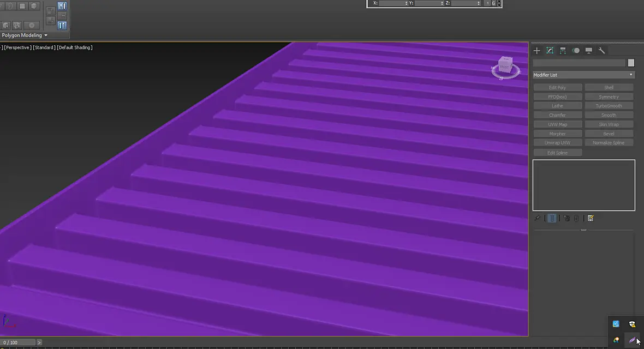The image size is (644, 349).
Task: Expand the Polygon Modeling panel arrow
Action: 46,35
